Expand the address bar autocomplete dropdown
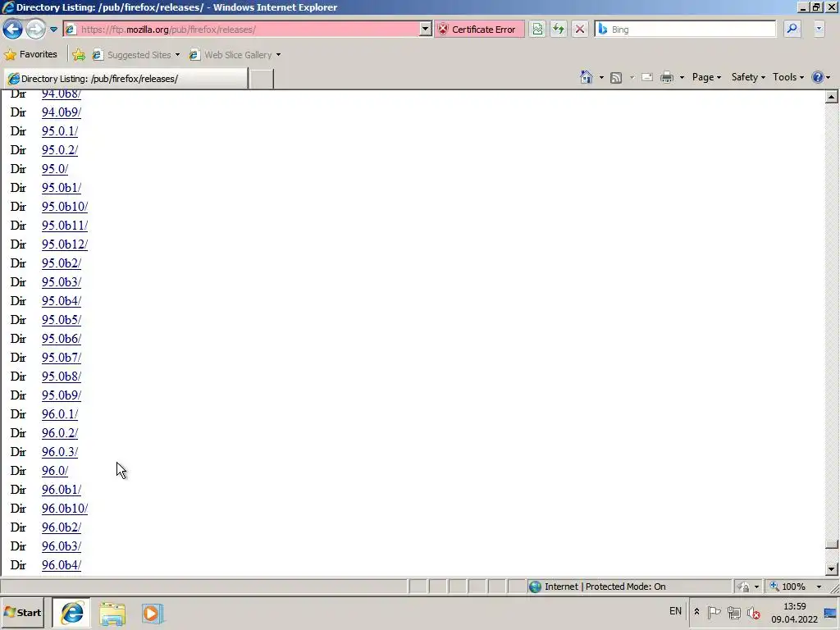Screen dimensions: 840x630 coord(426,30)
